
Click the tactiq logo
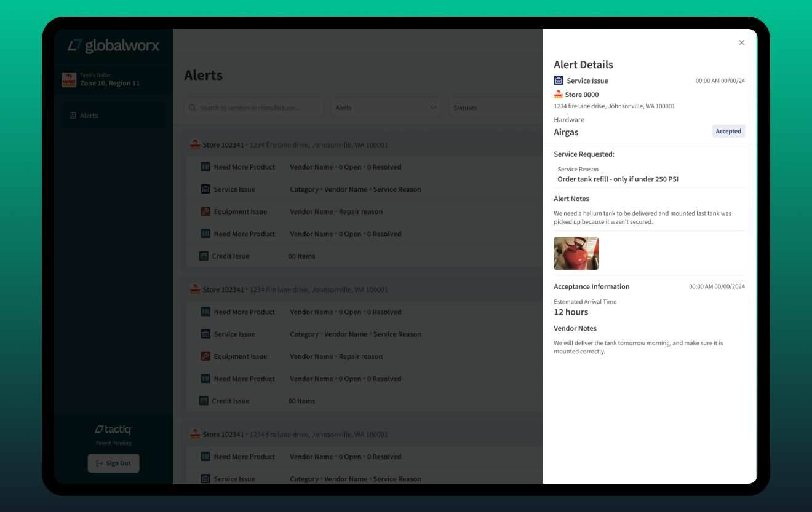tap(113, 430)
